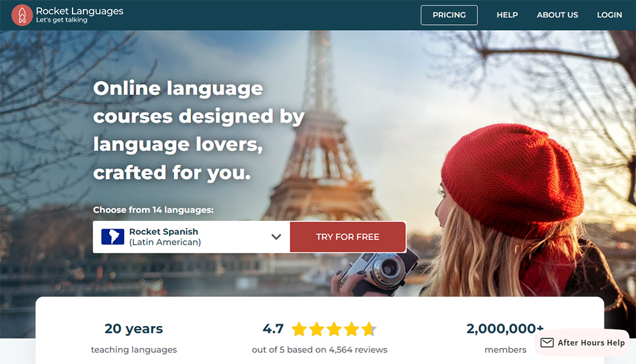Open the Rocket Spanish language selector
Image resolution: width=636 pixels, height=364 pixels.
(x=191, y=237)
